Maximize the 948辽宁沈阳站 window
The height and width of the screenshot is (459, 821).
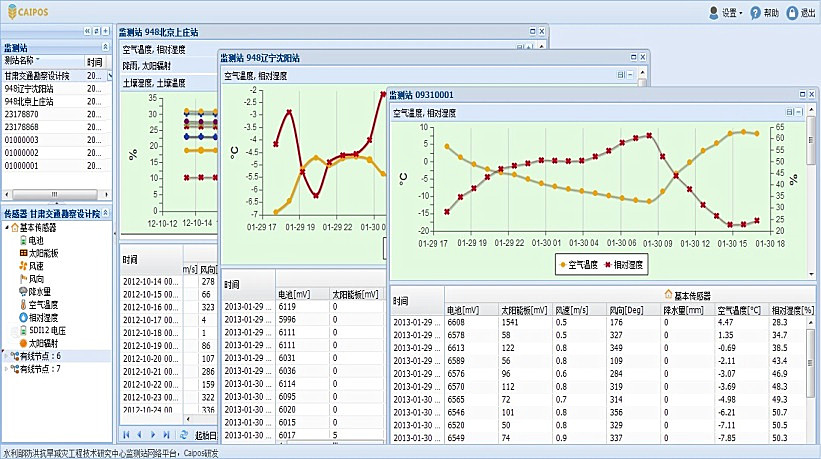[x=634, y=57]
